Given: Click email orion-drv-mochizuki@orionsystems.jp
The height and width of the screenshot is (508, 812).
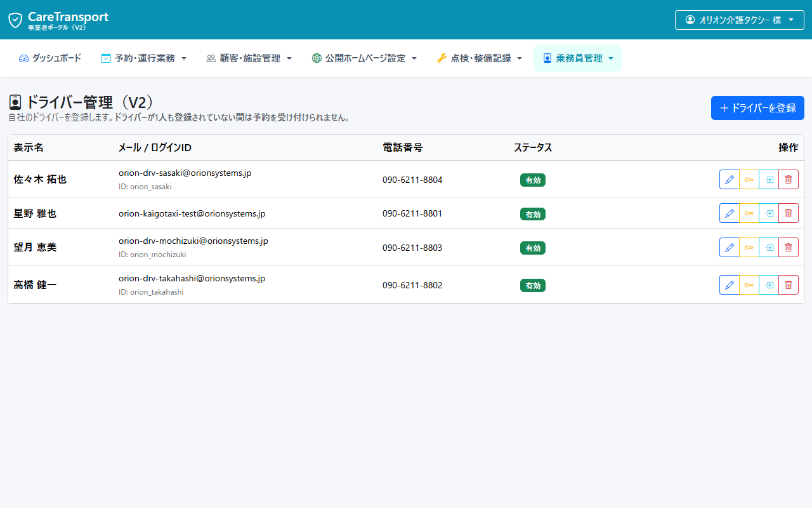Looking at the screenshot, I should point(193,241).
